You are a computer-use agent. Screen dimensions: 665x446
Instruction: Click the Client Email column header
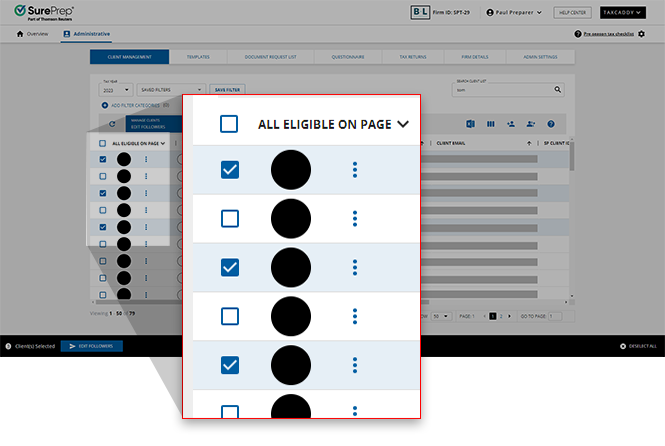[x=451, y=143]
